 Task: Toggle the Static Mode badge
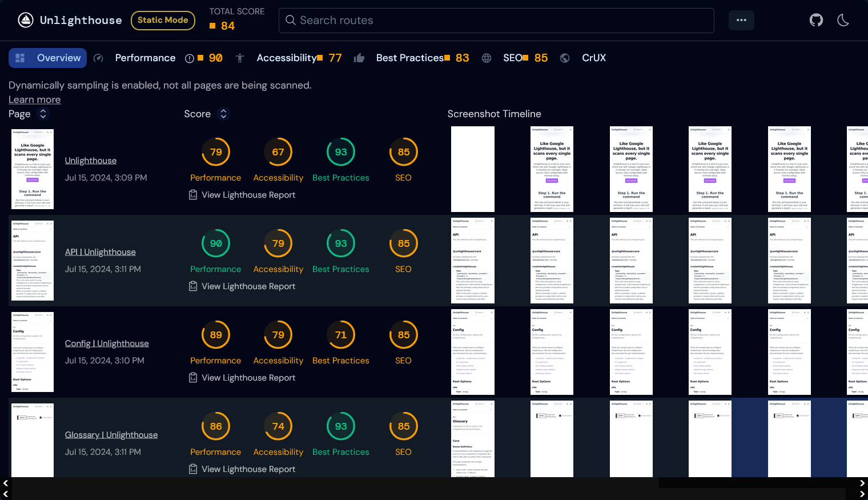pos(163,21)
